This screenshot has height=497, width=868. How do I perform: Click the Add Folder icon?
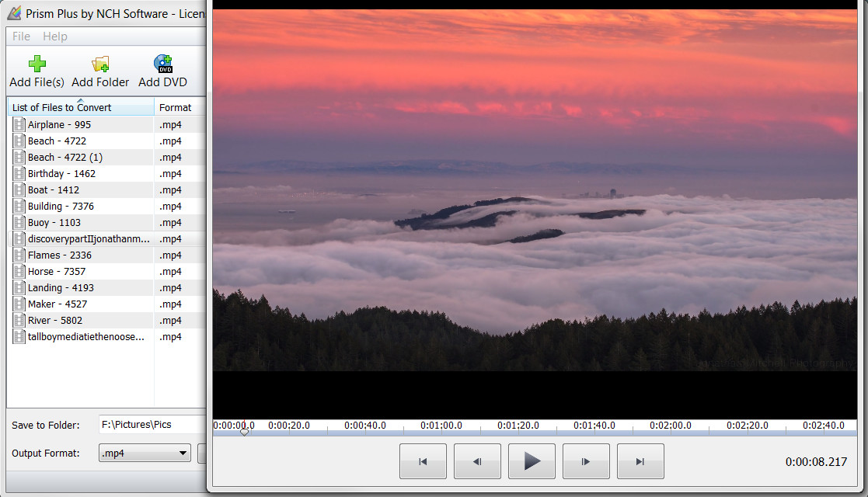tap(100, 64)
